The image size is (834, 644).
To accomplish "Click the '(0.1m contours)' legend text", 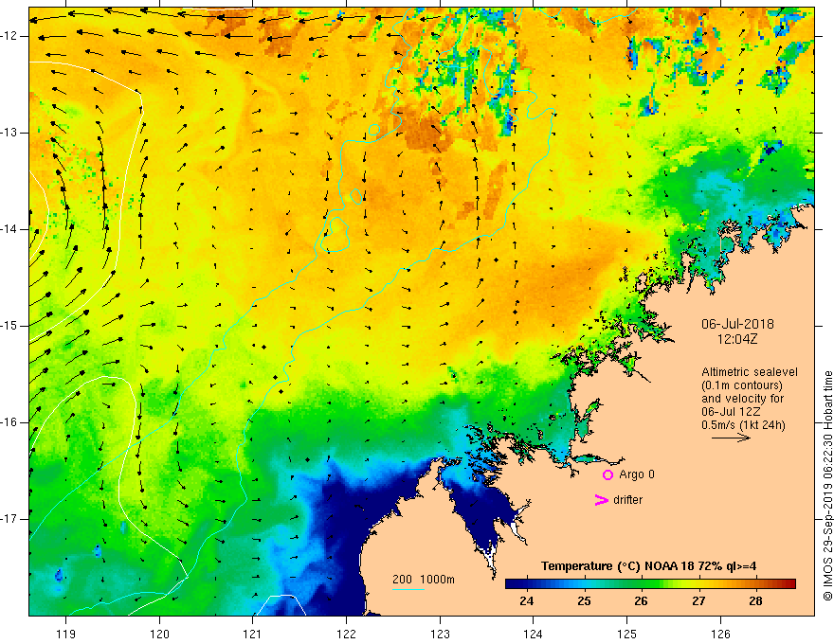I will click(x=741, y=385).
